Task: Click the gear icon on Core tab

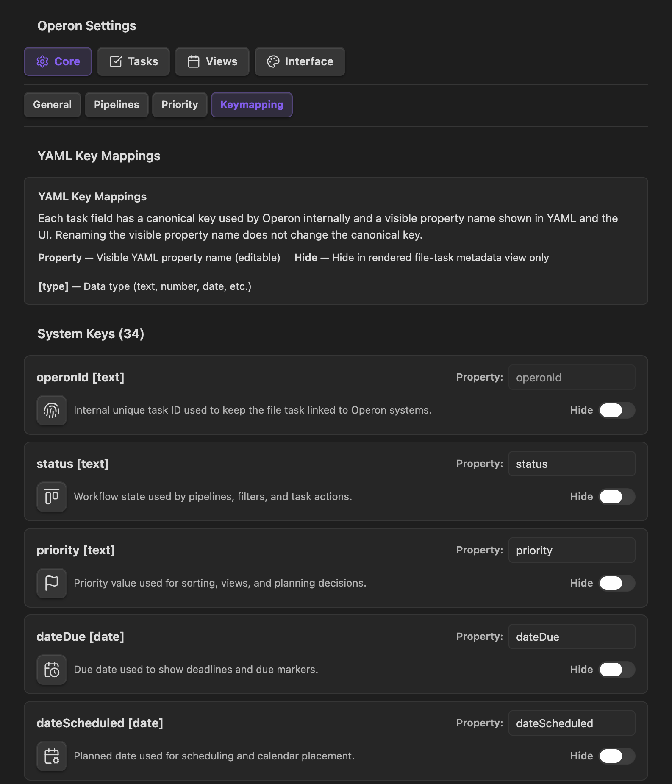Action: pos(42,61)
